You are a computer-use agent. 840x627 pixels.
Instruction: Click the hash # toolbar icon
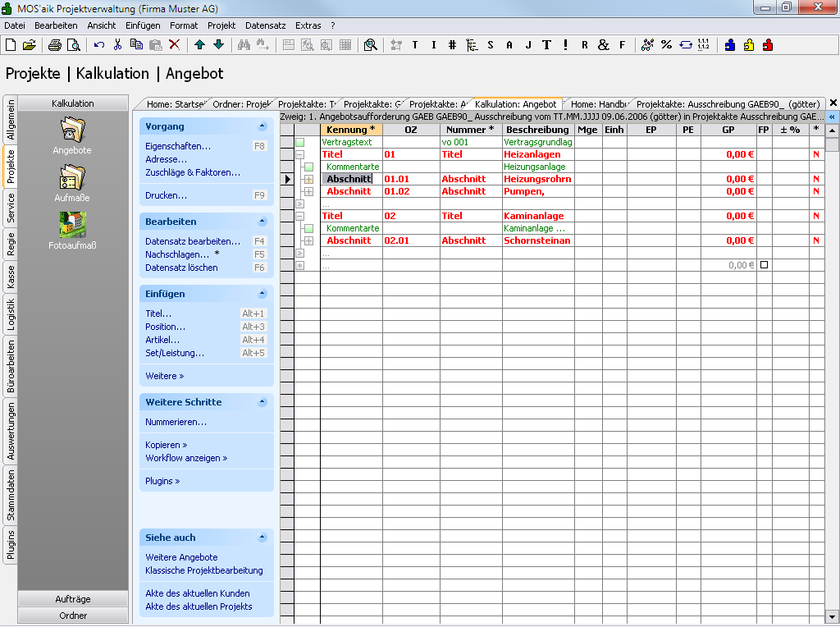[452, 45]
